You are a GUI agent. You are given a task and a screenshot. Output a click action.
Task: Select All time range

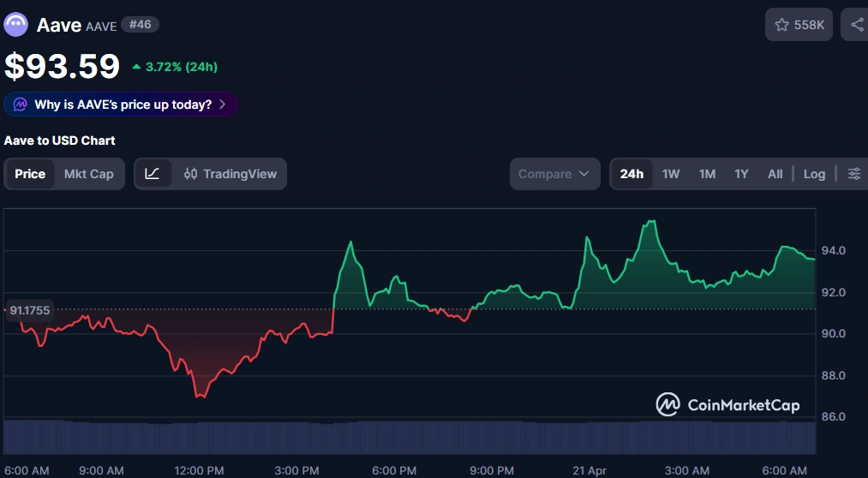tap(775, 174)
